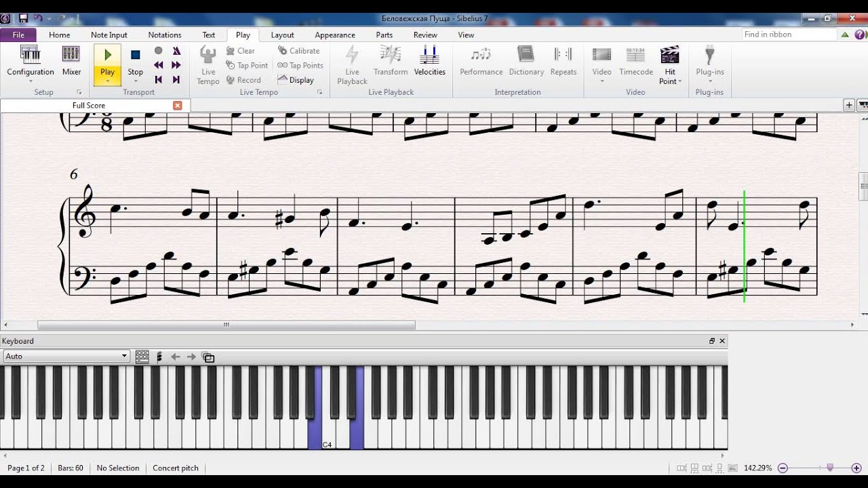This screenshot has width=868, height=488.
Task: Toggle the Live Playback lightning icon
Action: (x=352, y=64)
